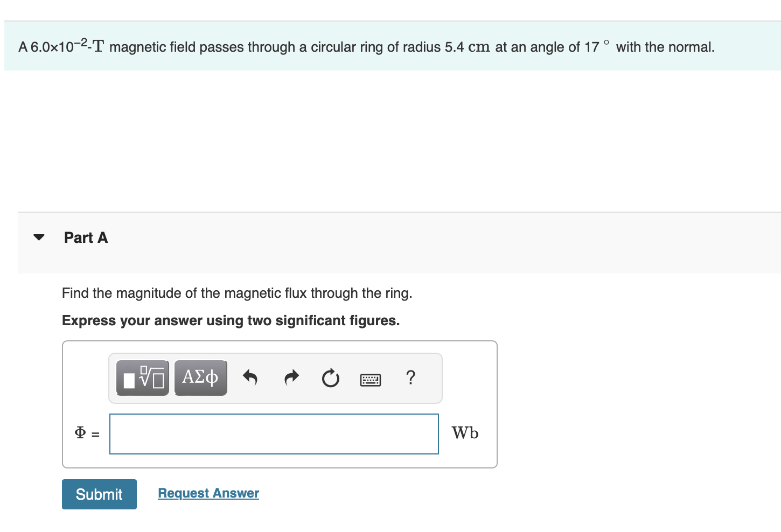Click the undo arrow in the equation toolbar
This screenshot has height=532, width=781.
coord(250,377)
